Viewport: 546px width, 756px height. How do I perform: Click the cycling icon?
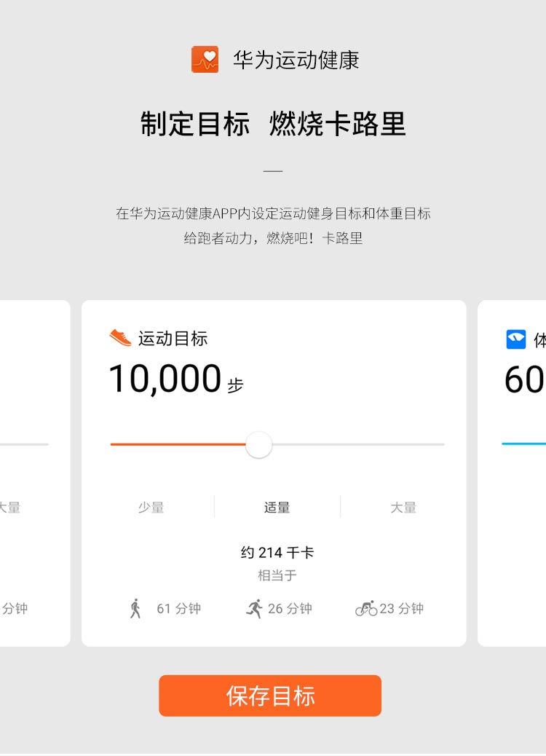click(x=366, y=609)
